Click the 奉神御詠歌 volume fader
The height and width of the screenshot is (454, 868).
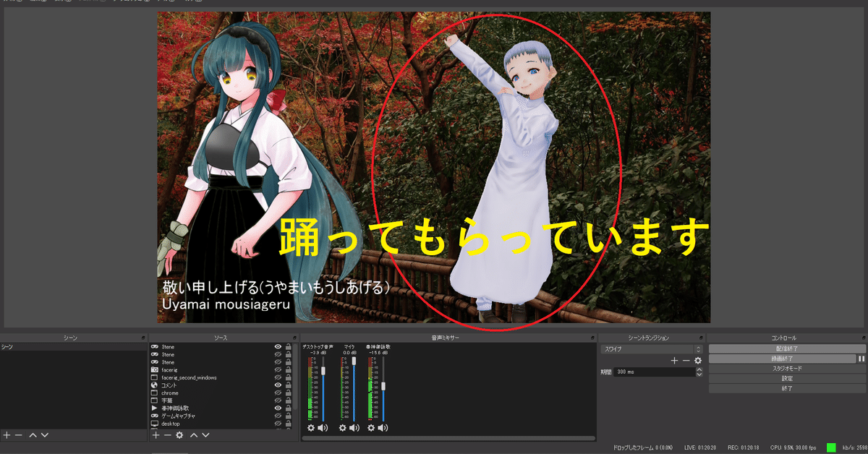click(x=383, y=386)
